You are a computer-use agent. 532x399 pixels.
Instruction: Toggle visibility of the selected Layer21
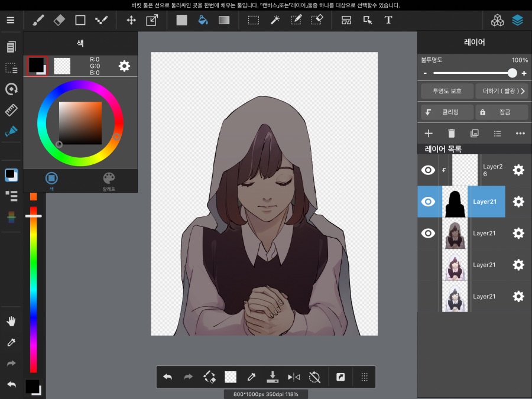click(x=427, y=202)
